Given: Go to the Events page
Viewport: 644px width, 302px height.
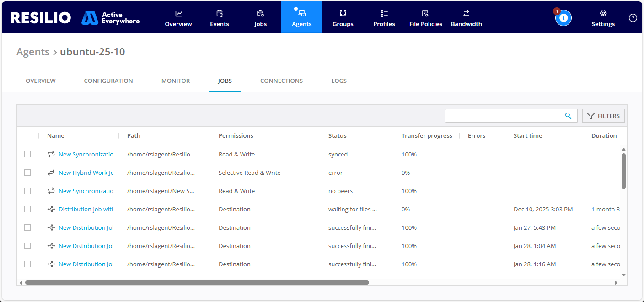Looking at the screenshot, I should click(219, 18).
